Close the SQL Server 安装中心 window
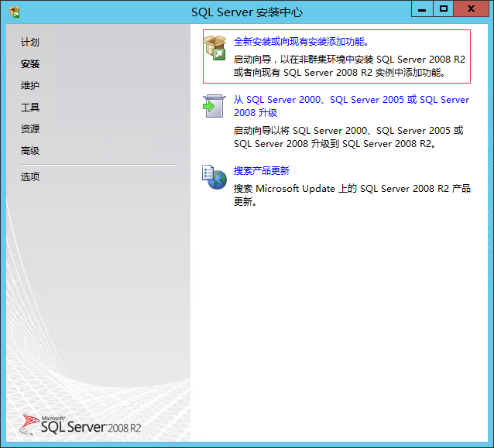This screenshot has width=494, height=448. pyautogui.click(x=471, y=9)
